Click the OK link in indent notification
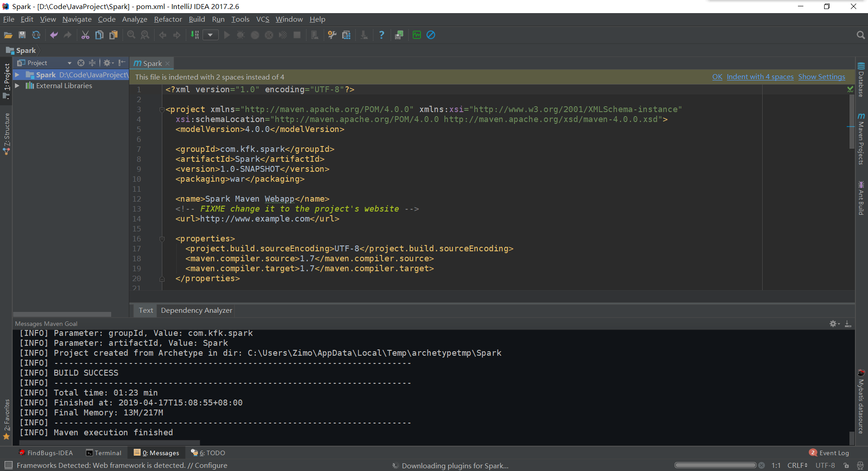 (x=717, y=77)
